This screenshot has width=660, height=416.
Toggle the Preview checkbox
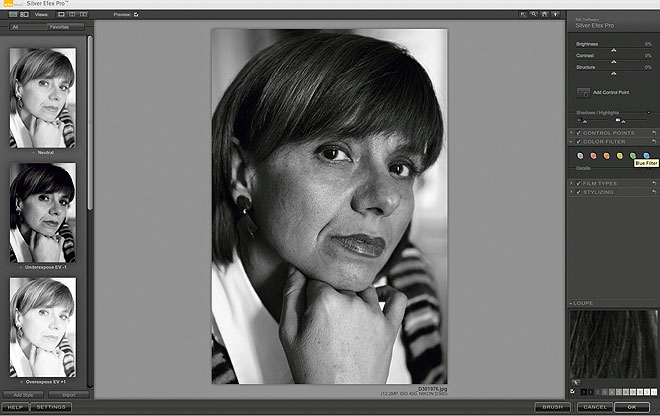136,14
